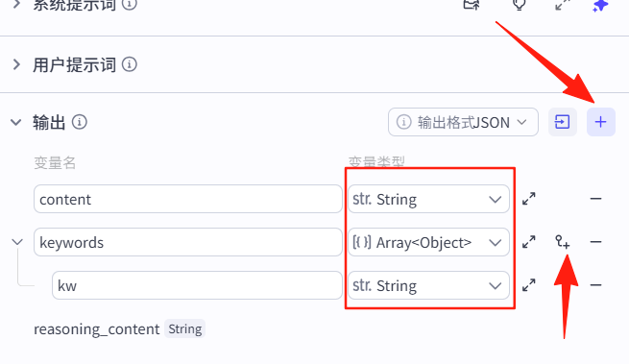Open content variable type String dropdown
The width and height of the screenshot is (629, 364).
[x=428, y=199]
